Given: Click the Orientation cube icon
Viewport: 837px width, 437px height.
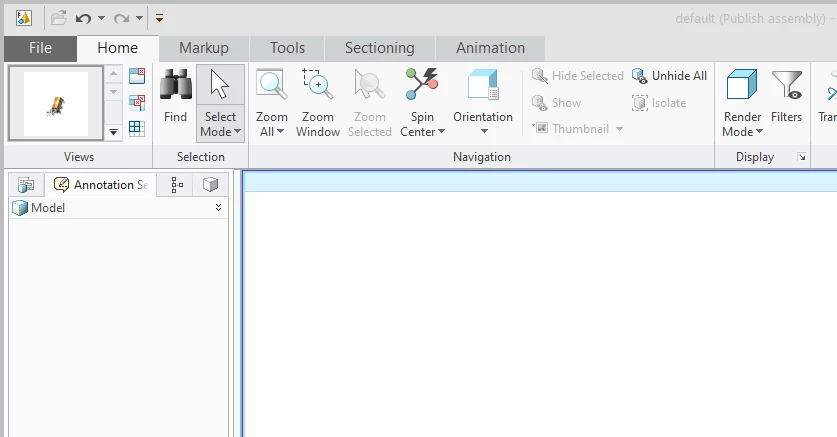Looking at the screenshot, I should pyautogui.click(x=483, y=85).
